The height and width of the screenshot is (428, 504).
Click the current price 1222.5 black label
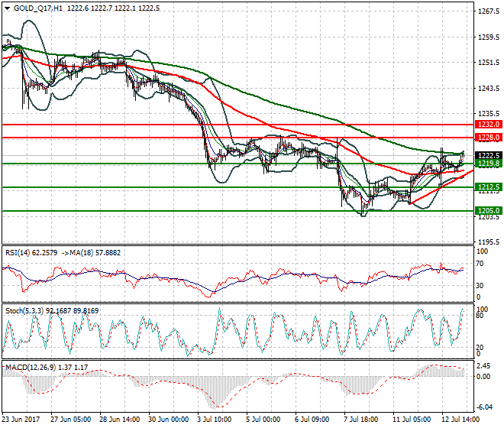489,155
